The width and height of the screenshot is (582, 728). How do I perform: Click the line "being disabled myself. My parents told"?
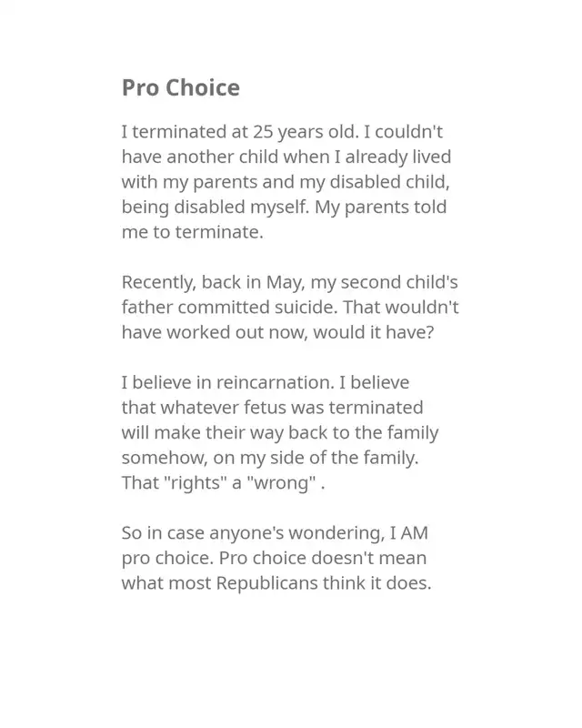(284, 207)
